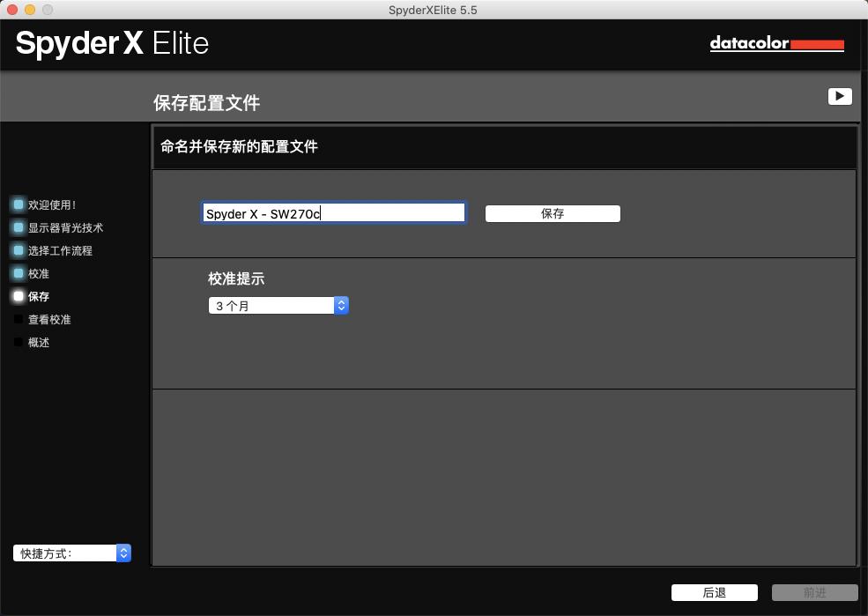Click the 命名并保存新的配置文件 section header
Image resolution: width=868 pixels, height=616 pixels.
(239, 146)
